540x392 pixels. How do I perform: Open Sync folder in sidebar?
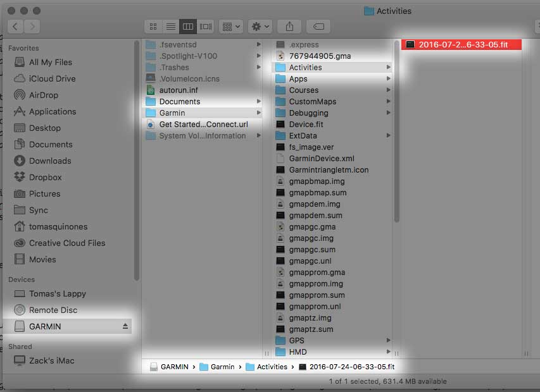[30, 211]
